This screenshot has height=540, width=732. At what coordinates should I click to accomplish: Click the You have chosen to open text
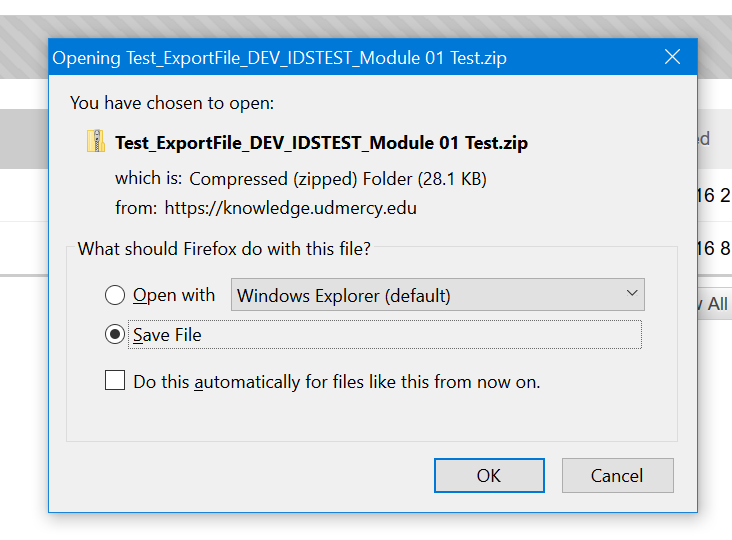click(x=172, y=103)
